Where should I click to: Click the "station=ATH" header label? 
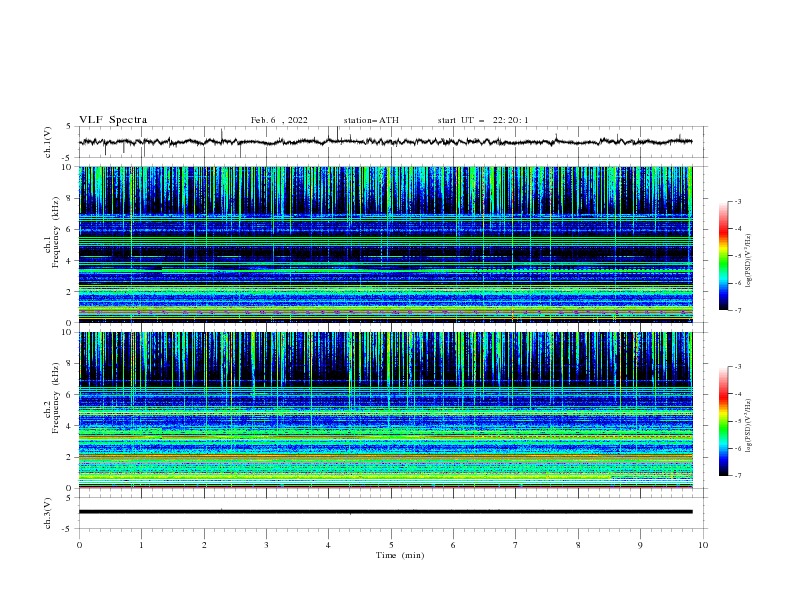tap(371, 120)
